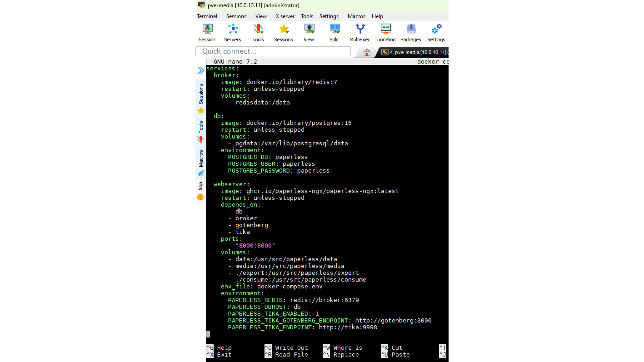The image size is (644, 362).
Task: Open the View menu
Action: [261, 16]
